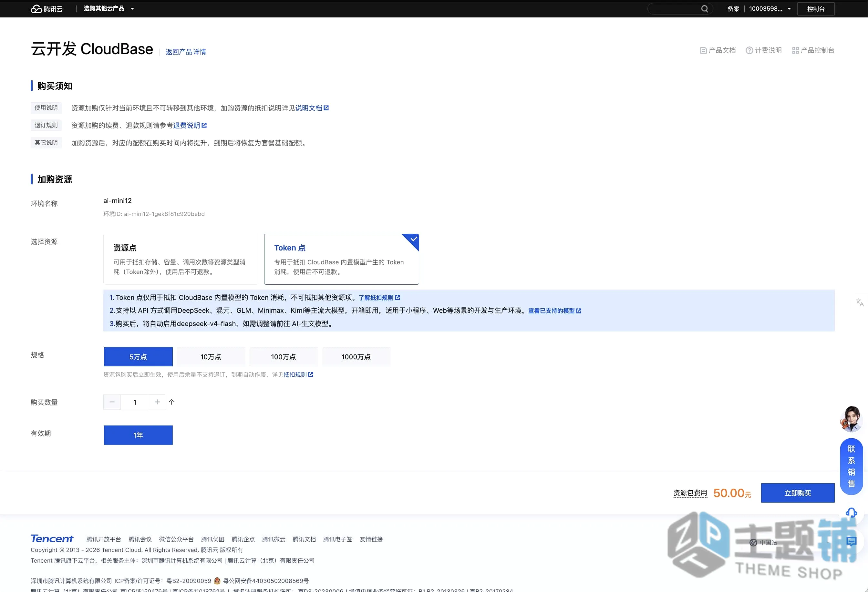Open the 抵扣规则 link below specifications

(x=298, y=374)
